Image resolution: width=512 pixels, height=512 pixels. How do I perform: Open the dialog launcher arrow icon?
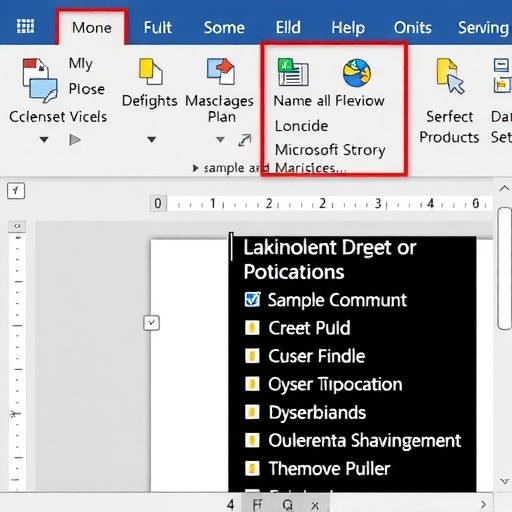245,140
